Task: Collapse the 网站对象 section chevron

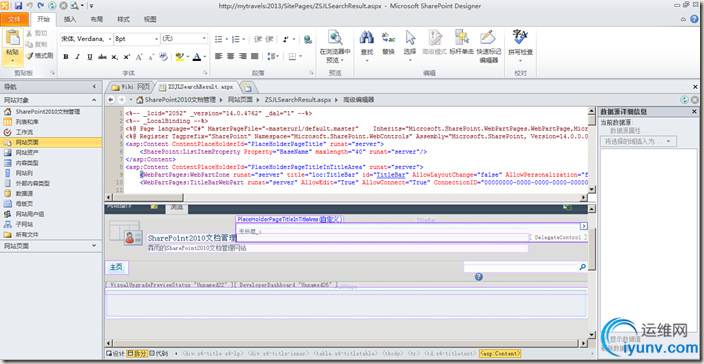Action: (x=94, y=100)
